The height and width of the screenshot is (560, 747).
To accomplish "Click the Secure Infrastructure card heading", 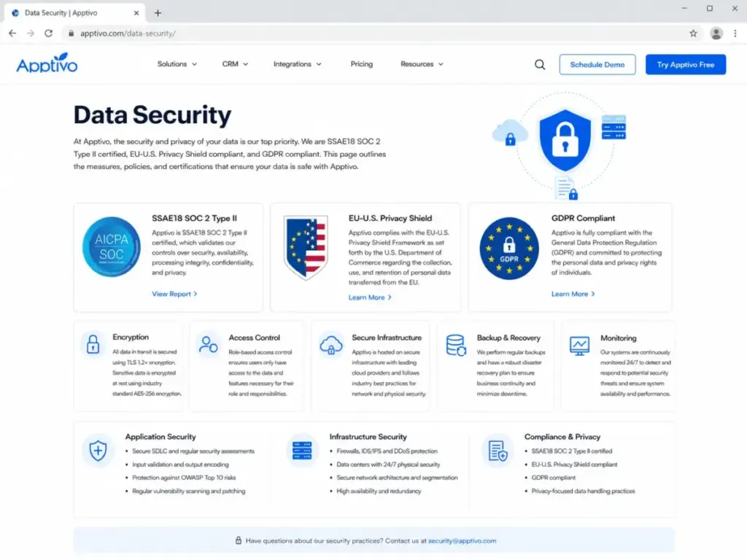I will [x=387, y=337].
